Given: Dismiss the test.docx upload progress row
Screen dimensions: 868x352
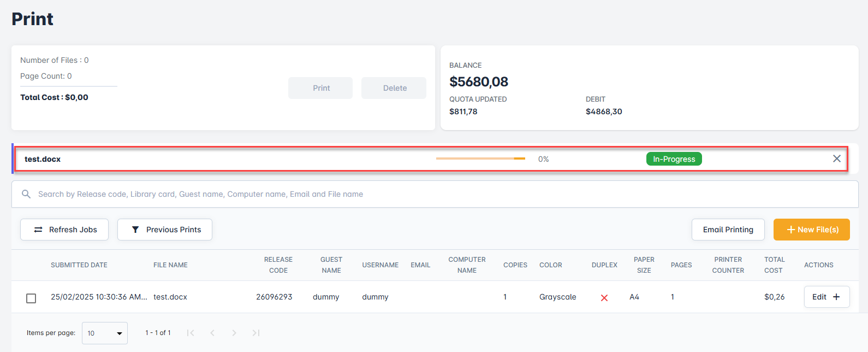Looking at the screenshot, I should (836, 159).
